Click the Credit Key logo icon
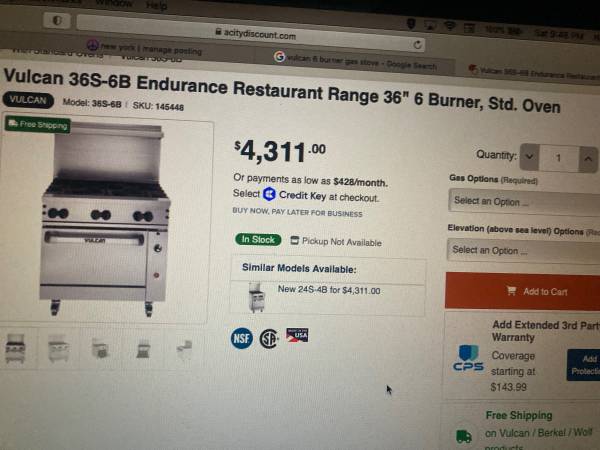This screenshot has height=450, width=600. tap(269, 194)
